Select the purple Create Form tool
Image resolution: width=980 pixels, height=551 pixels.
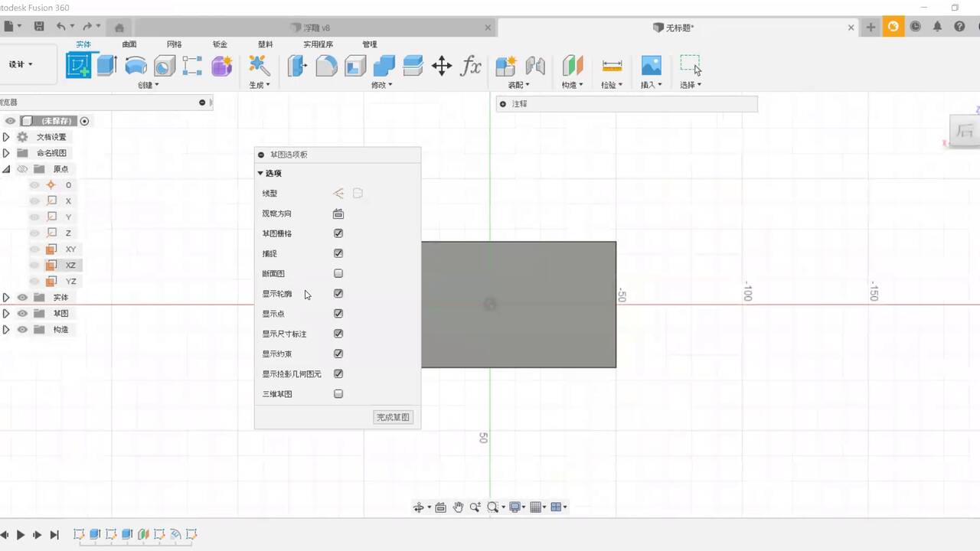point(221,66)
